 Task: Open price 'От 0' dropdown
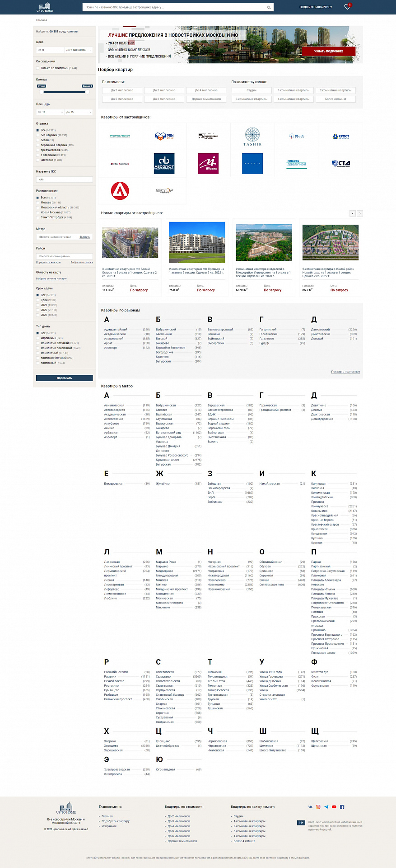(50, 50)
